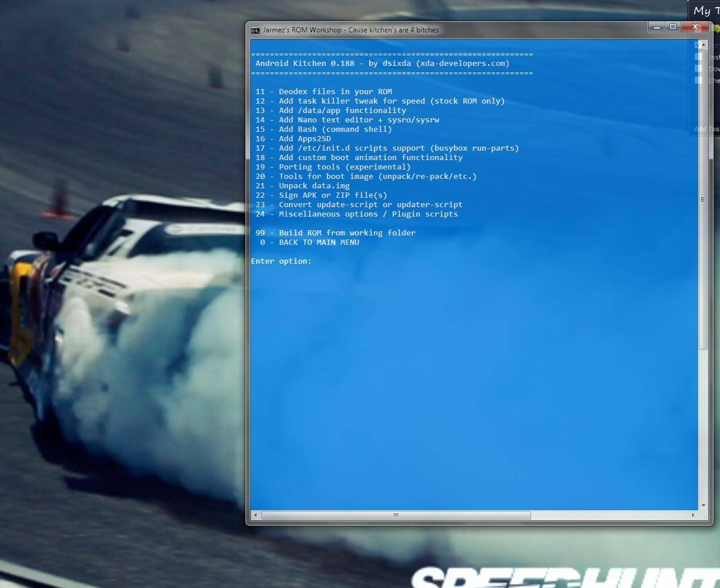Click line '20 - Tools for boot image'
720x588 pixels.
[366, 176]
